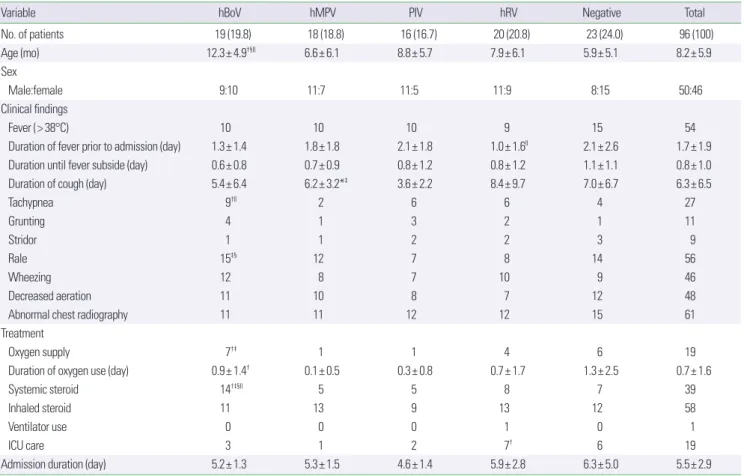Select the Total wheezing count '46'
Screen dimensions: 744x476
pos(690,277)
